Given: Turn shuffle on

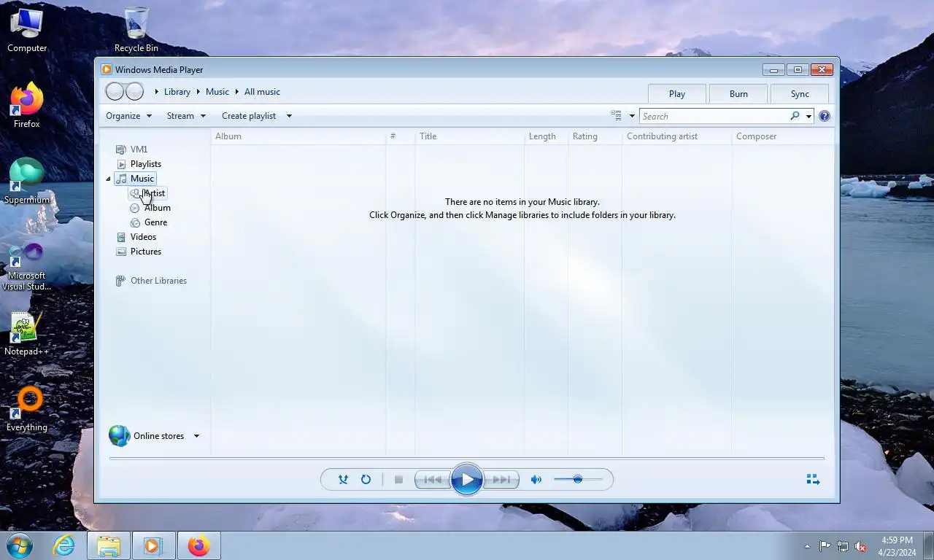Looking at the screenshot, I should [x=343, y=479].
